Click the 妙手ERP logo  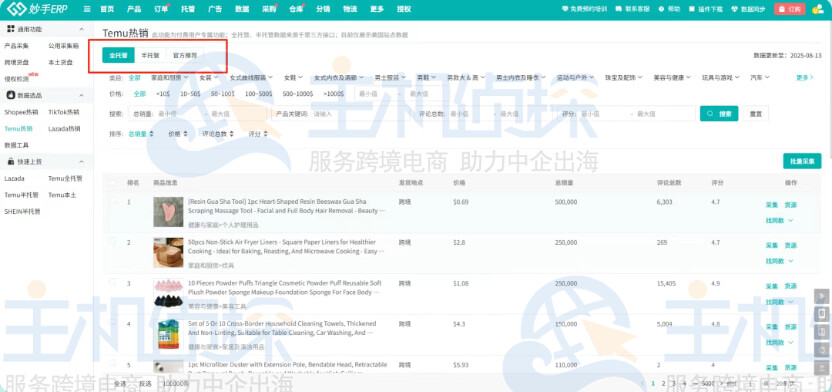pyautogui.click(x=36, y=8)
